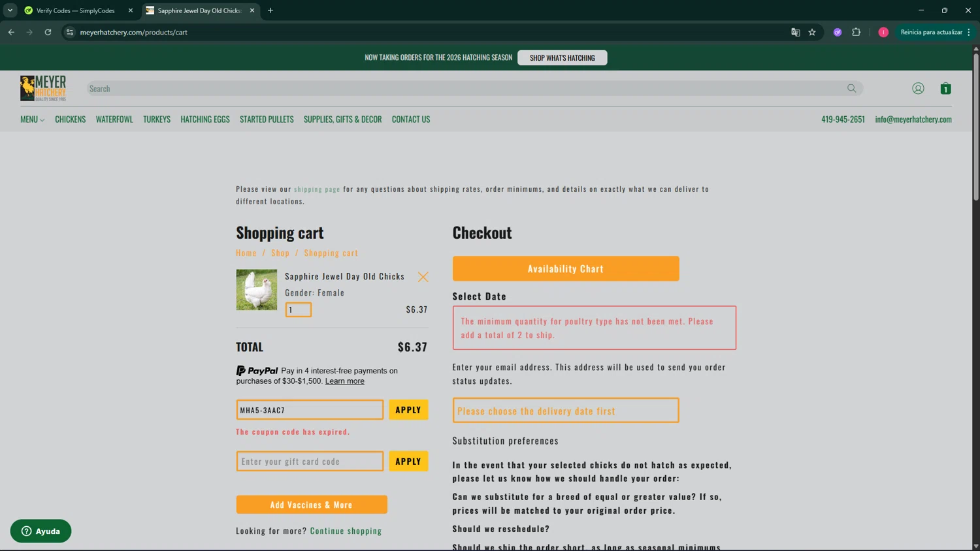Click Shop breadcrumb link
The height and width of the screenshot is (551, 980).
[x=280, y=253]
